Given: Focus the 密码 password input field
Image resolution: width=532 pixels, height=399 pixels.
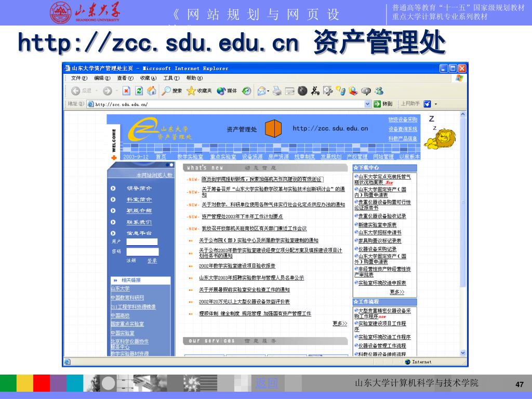Looking at the screenshot, I should 142,252.
